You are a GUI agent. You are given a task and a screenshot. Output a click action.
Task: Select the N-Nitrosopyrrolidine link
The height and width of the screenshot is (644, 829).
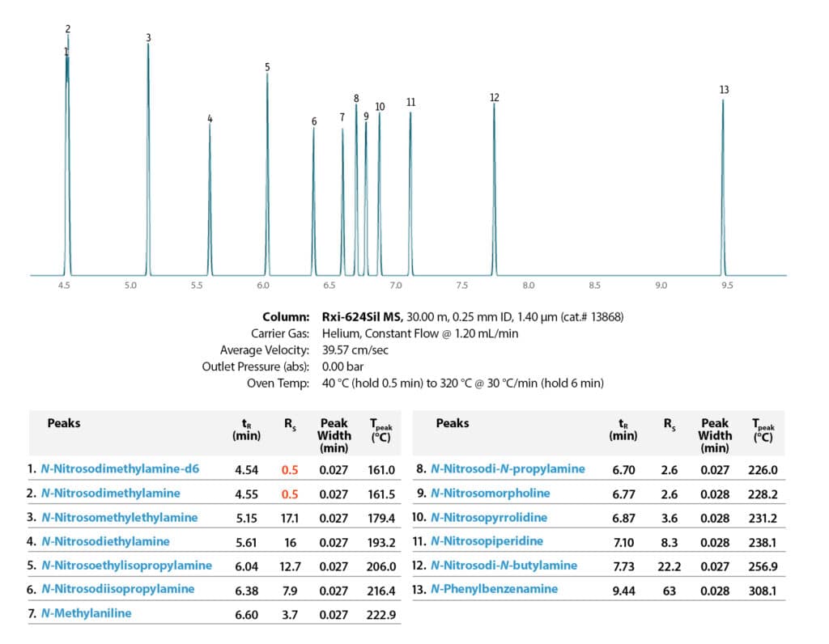[x=489, y=517]
